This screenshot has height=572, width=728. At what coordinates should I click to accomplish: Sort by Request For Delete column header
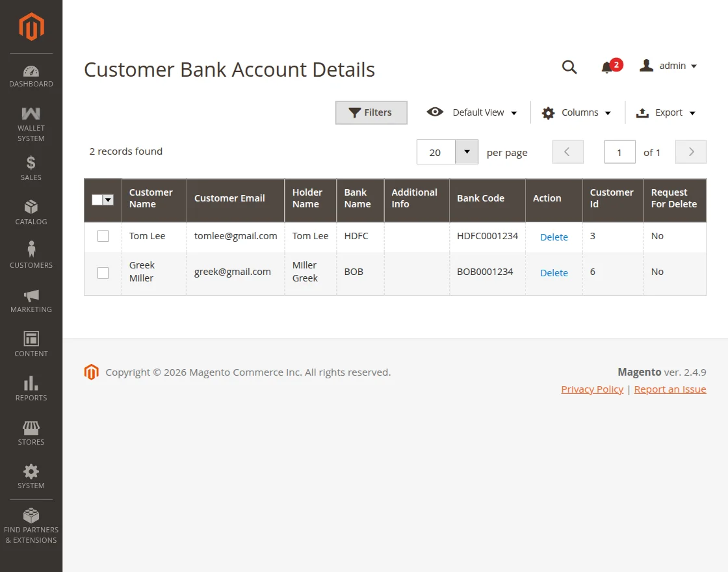coord(675,200)
